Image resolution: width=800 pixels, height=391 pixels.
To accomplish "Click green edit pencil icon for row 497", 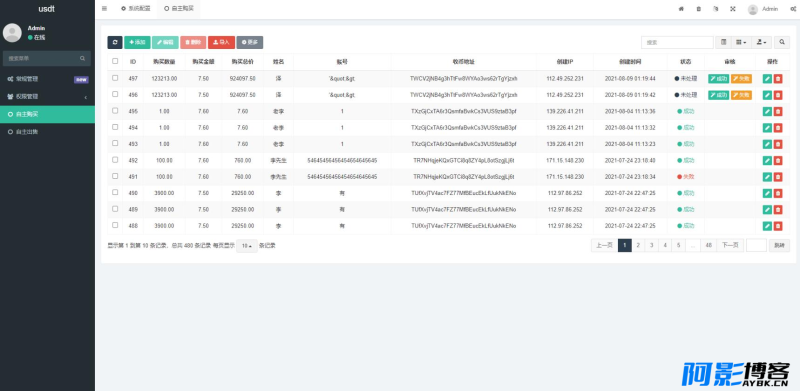I will click(x=767, y=79).
